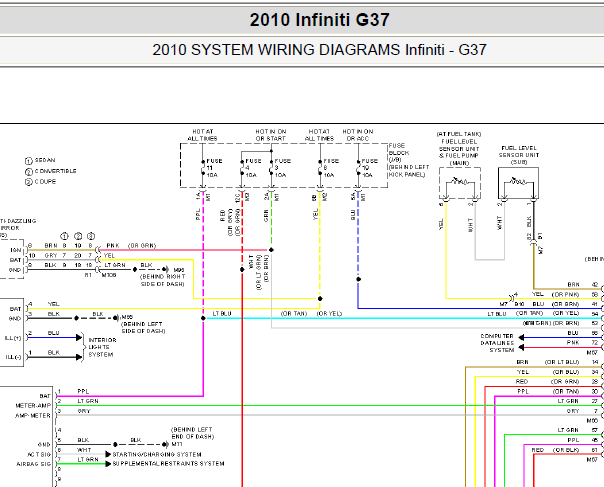Click the ILL(-) terminal label

tap(13, 357)
